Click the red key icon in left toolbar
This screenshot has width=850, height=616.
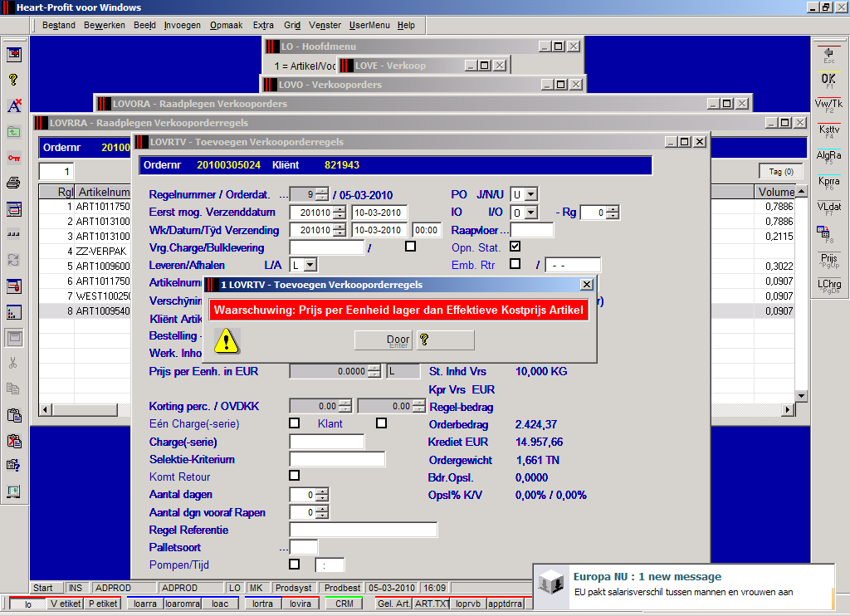[13, 158]
